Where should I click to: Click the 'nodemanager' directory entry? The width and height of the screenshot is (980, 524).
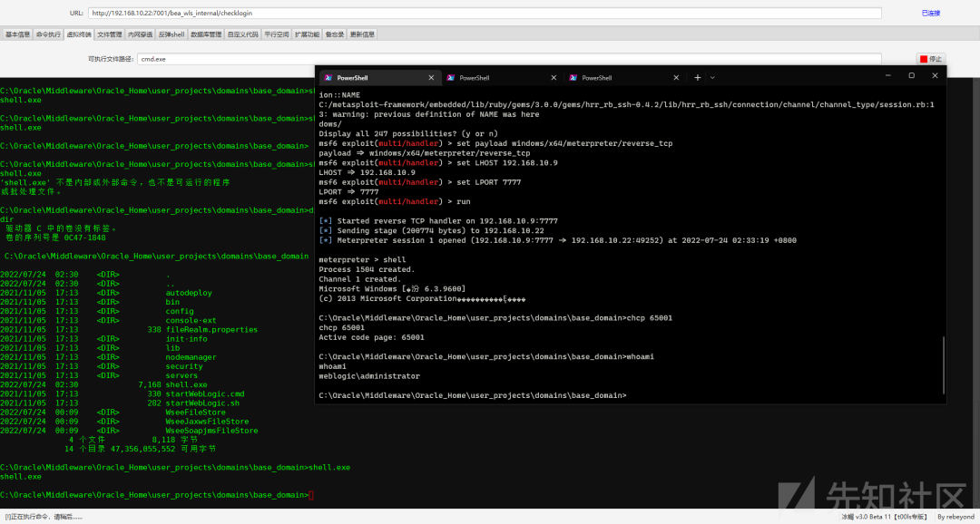(x=191, y=357)
